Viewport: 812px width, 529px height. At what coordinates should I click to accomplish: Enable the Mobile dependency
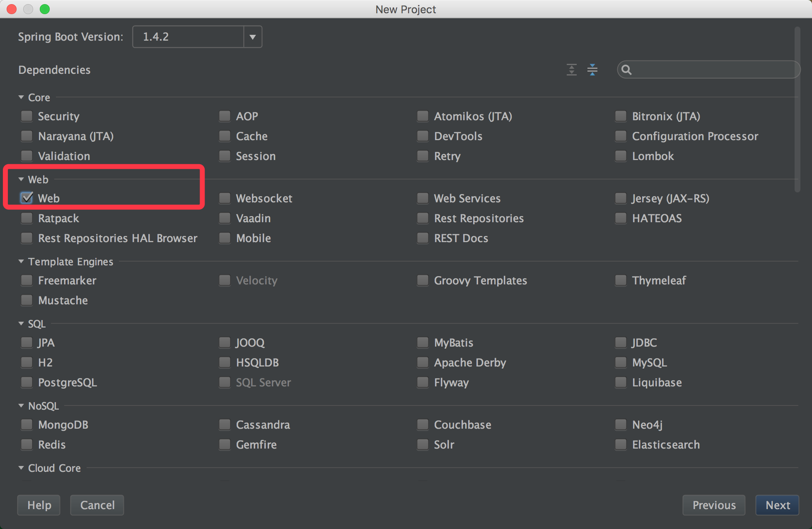tap(225, 238)
